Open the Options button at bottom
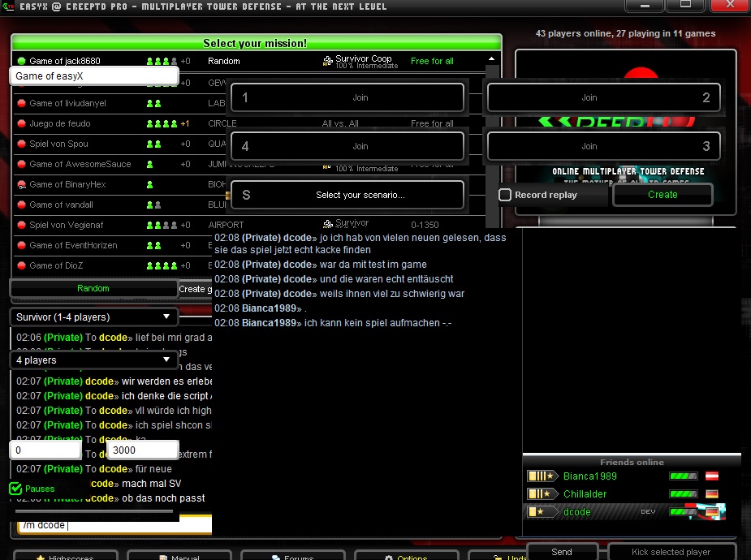Viewport: 751px width, 560px height. coord(407,557)
